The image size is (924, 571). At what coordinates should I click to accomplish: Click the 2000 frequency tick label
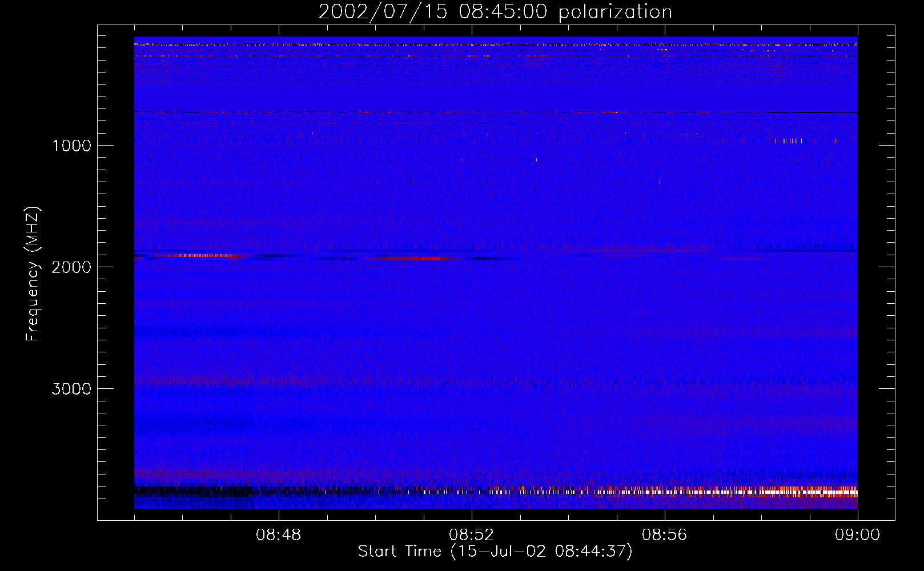point(71,267)
